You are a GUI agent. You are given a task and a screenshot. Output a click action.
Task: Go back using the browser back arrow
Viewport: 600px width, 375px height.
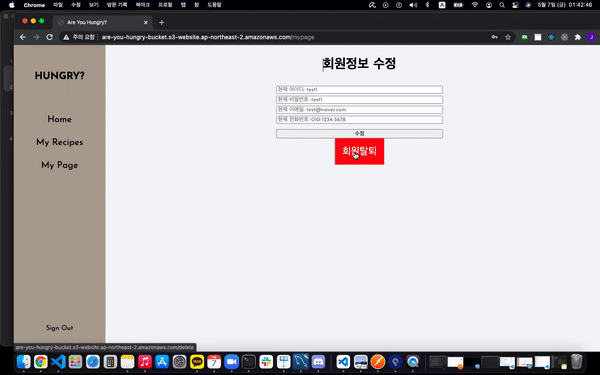tap(23, 37)
